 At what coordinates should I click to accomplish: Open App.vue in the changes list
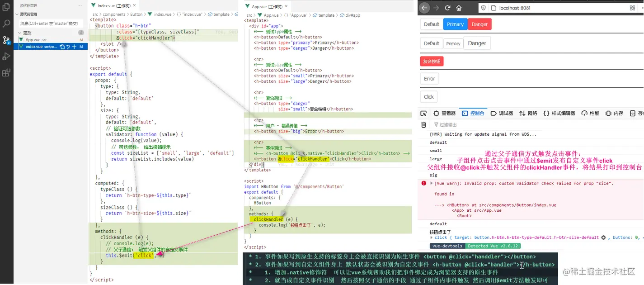(51, 40)
